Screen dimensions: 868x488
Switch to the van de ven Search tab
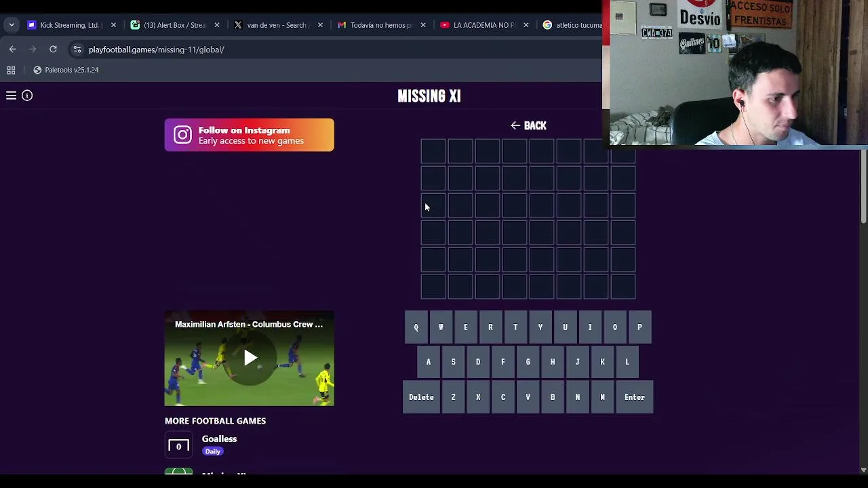[278, 25]
